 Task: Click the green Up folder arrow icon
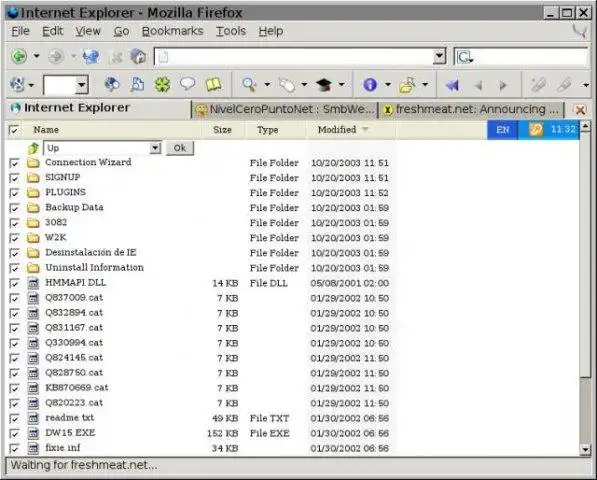pos(34,148)
